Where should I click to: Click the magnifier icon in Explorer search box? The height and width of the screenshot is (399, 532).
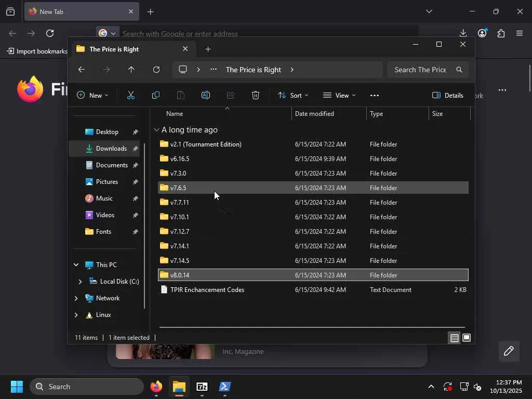click(x=459, y=70)
